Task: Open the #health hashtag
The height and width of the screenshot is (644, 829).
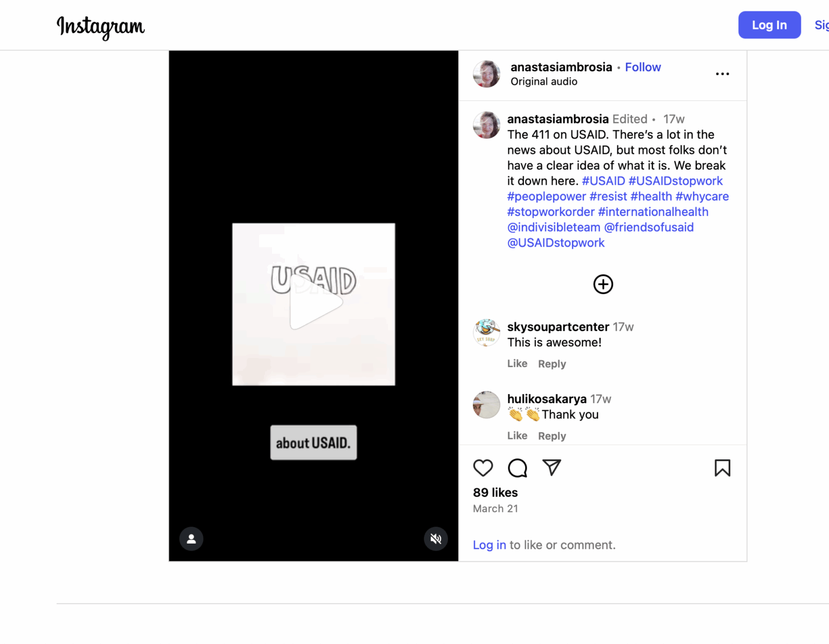Action: point(651,196)
